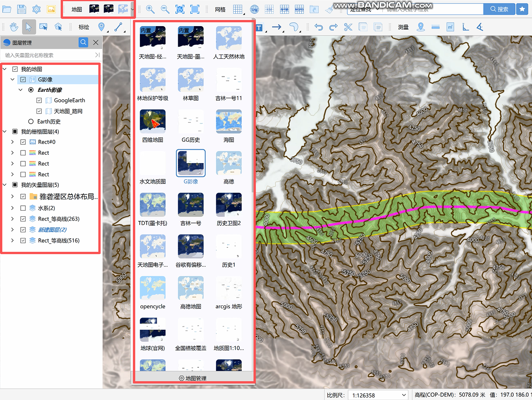Collapse the 我的矢量图层(5) group
The width and height of the screenshot is (532, 400).
pyautogui.click(x=5, y=185)
